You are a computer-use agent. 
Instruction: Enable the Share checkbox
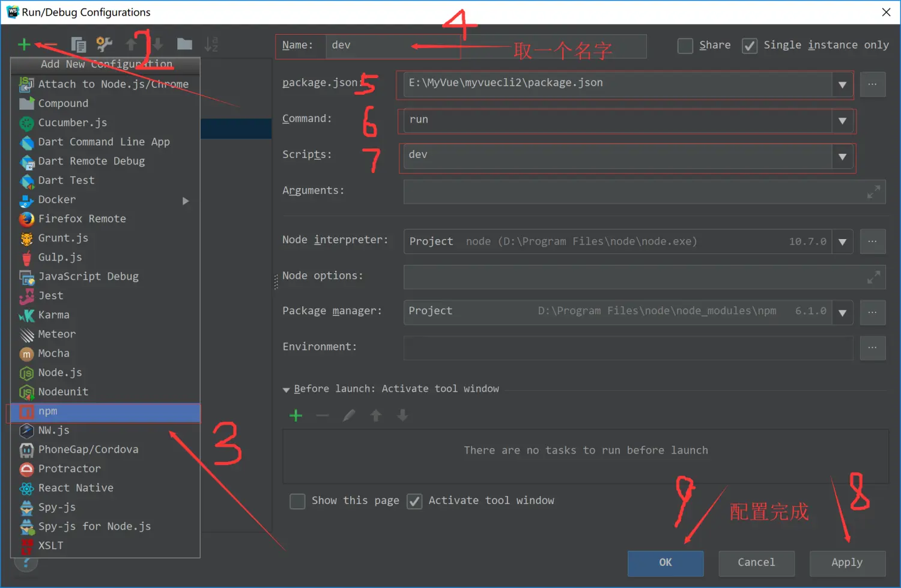pyautogui.click(x=685, y=46)
